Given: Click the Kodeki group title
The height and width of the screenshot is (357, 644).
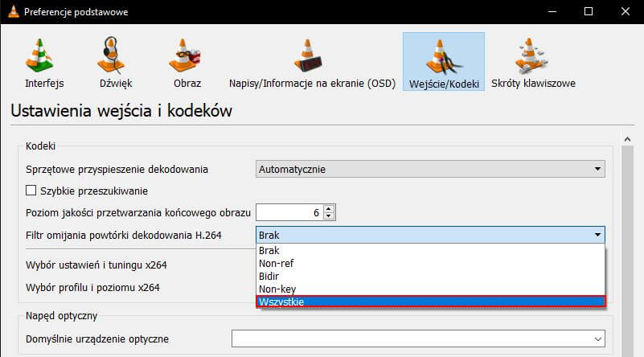Looking at the screenshot, I should [x=40, y=146].
